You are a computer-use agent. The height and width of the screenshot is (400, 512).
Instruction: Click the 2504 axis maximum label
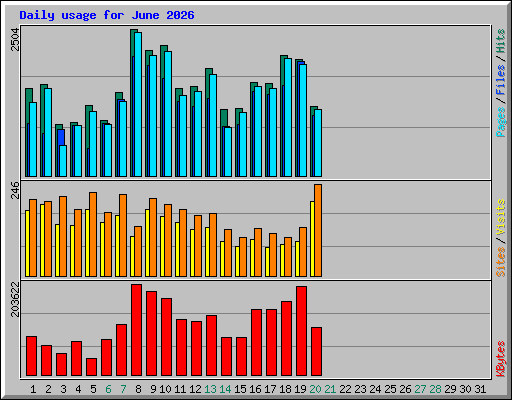pyautogui.click(x=15, y=40)
